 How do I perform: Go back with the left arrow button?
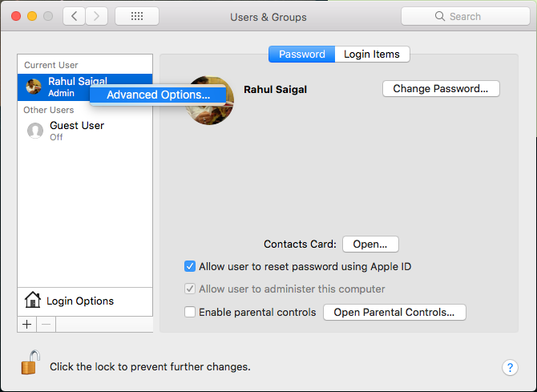click(74, 16)
